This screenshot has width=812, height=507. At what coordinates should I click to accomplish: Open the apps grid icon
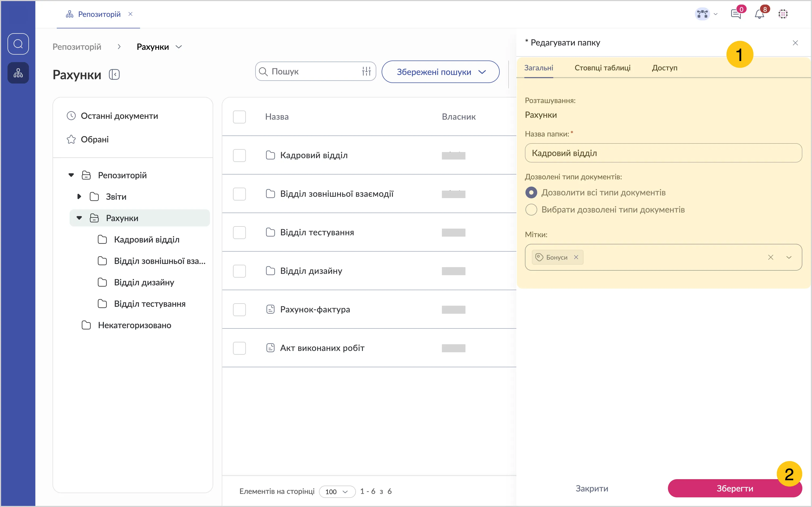[783, 14]
